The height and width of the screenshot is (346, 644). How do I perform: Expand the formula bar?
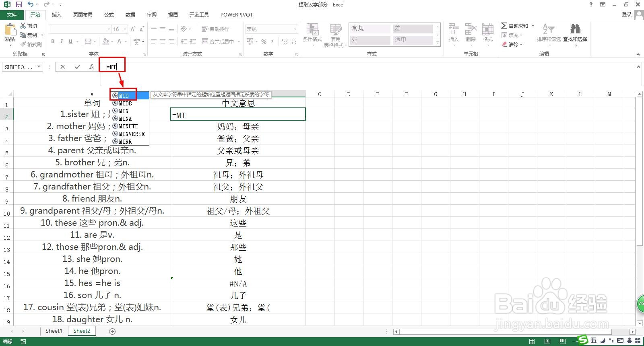638,67
